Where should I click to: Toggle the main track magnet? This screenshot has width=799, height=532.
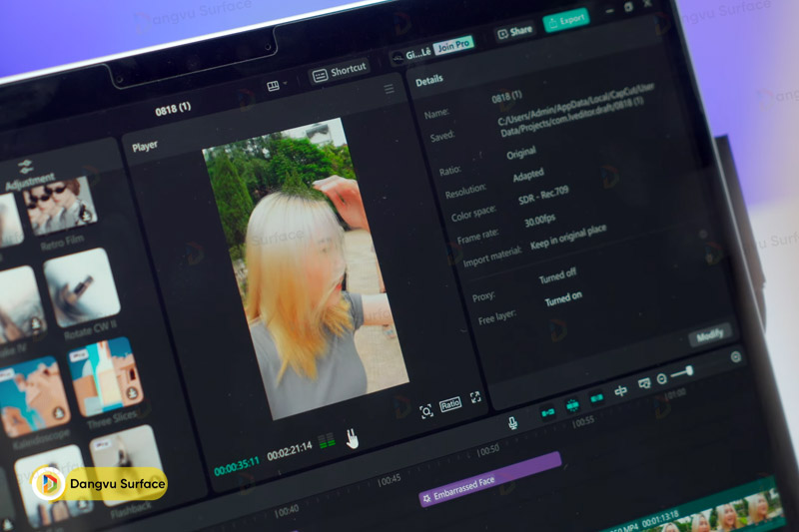[x=547, y=412]
